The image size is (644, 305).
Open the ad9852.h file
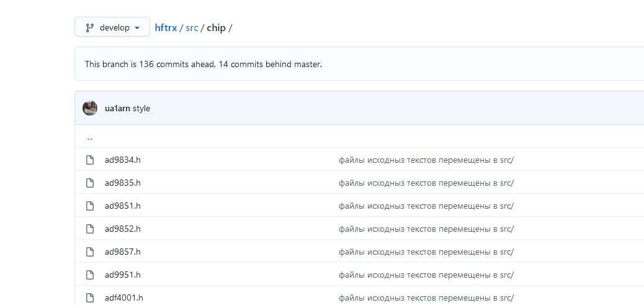(x=123, y=229)
